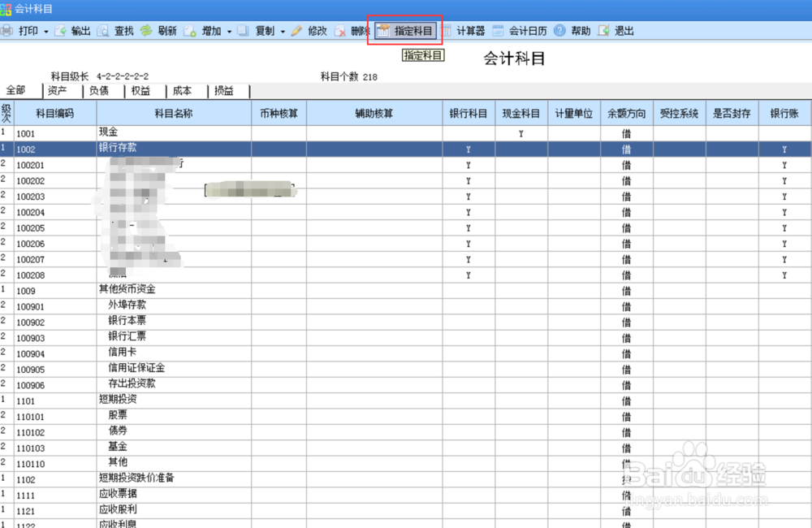
Task: Click the 会计科目 window title icon
Action: click(x=6, y=9)
